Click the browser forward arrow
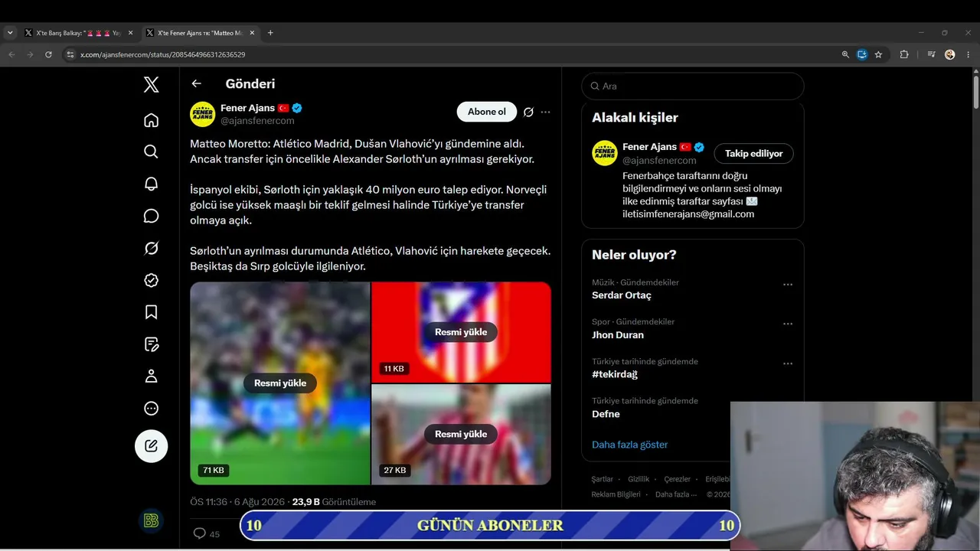This screenshot has height=551, width=980. click(x=30, y=54)
